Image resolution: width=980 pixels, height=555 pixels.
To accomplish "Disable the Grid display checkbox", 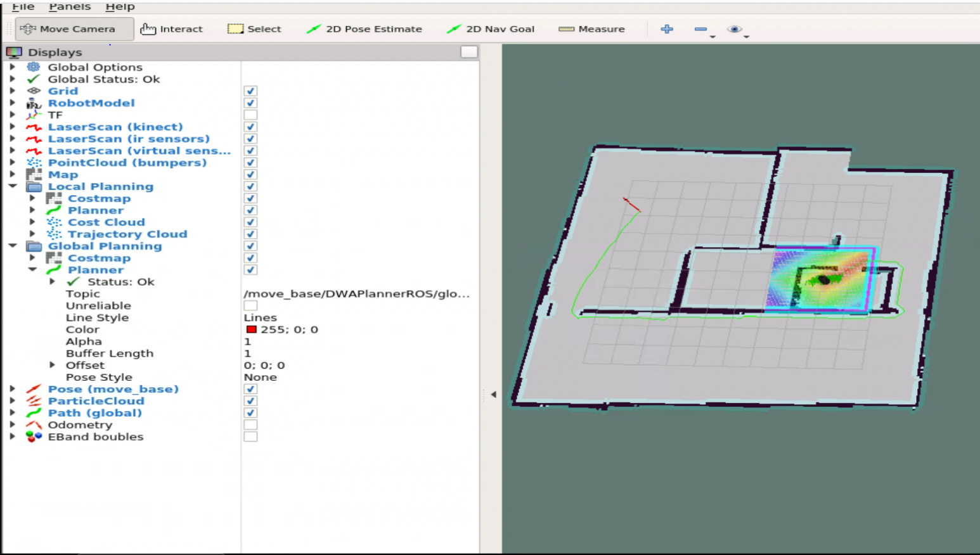I will 250,91.
